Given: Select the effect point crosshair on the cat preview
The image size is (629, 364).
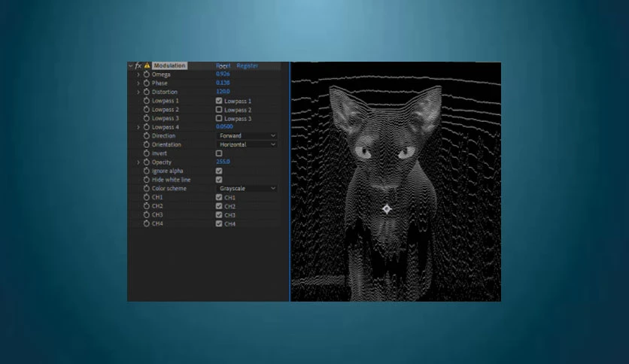Looking at the screenshot, I should pyautogui.click(x=386, y=209).
